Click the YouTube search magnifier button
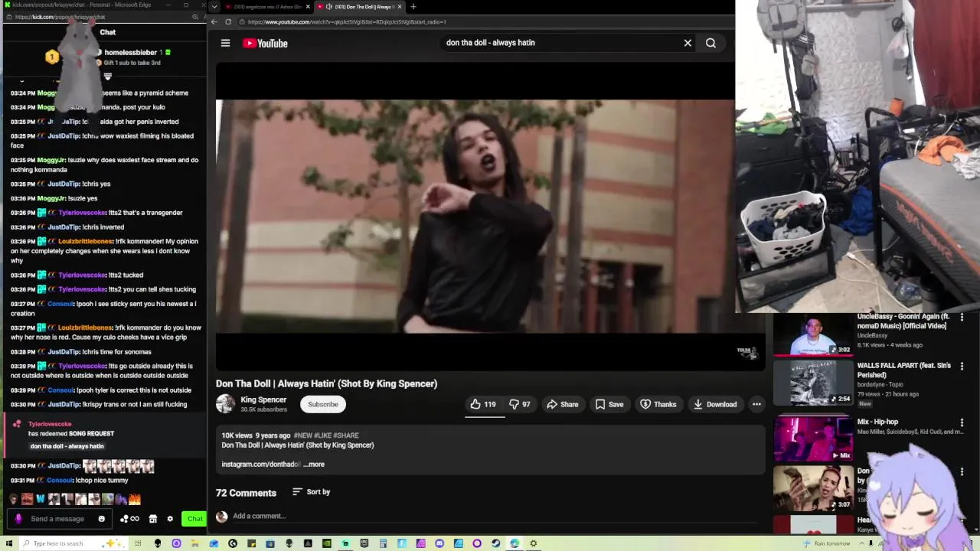Viewport: 980px width, 551px height. click(710, 43)
